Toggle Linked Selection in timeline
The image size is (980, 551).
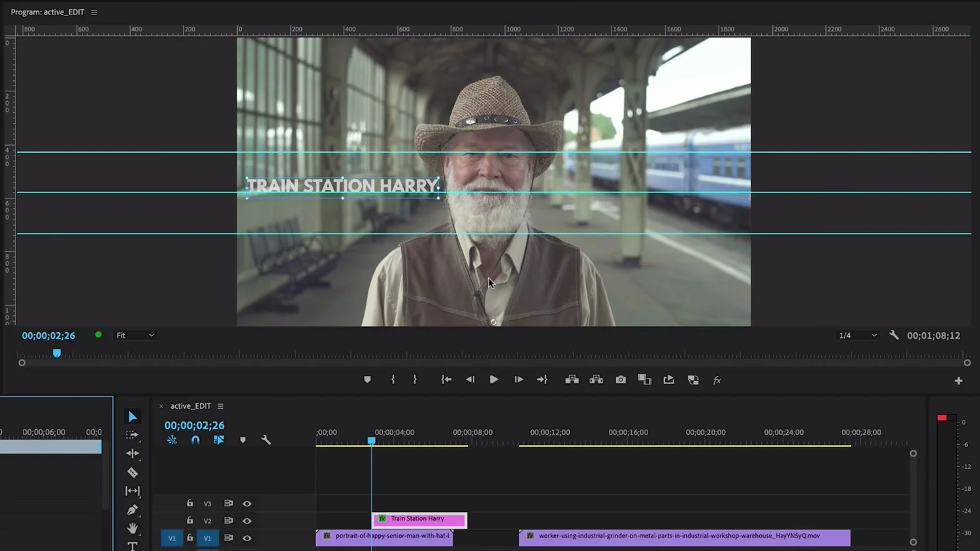[219, 440]
